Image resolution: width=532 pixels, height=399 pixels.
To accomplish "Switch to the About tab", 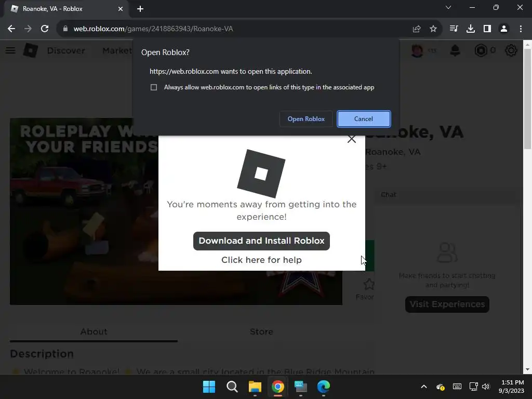I will coord(94,332).
